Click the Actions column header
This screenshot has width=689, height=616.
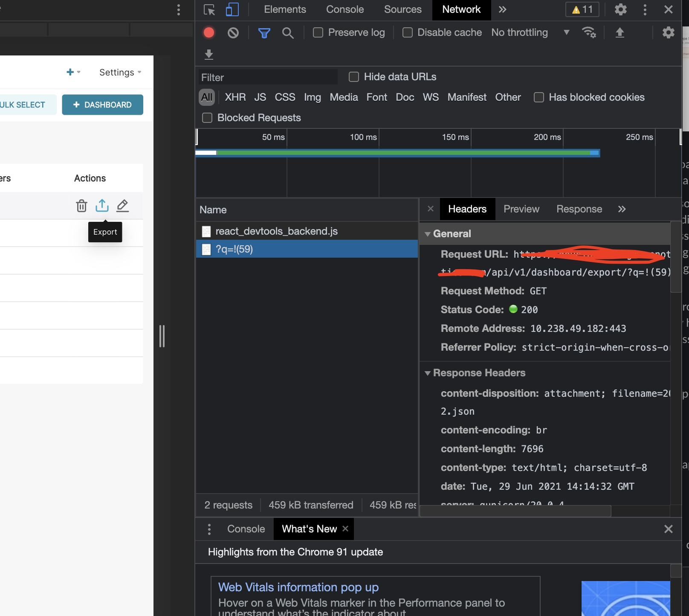(x=90, y=178)
